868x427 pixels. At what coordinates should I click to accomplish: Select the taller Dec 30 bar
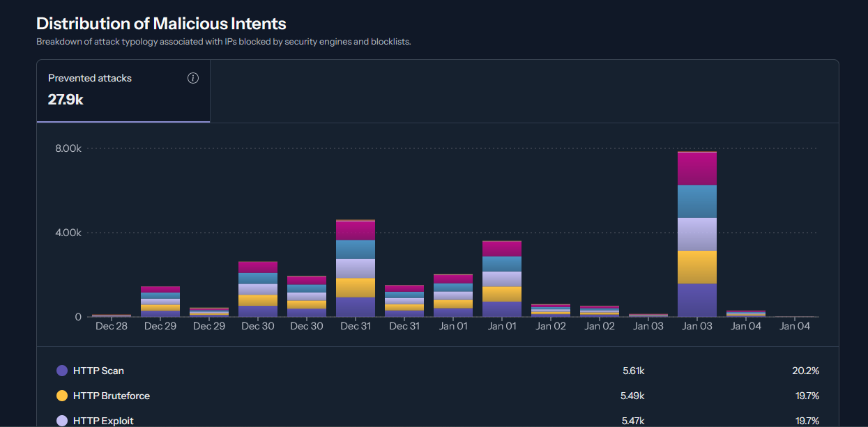tap(258, 289)
